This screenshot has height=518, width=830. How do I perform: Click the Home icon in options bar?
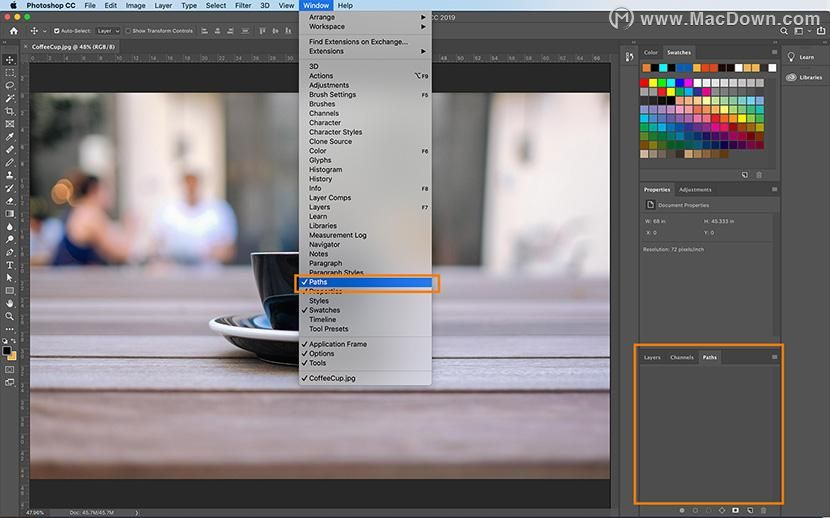[x=14, y=31]
